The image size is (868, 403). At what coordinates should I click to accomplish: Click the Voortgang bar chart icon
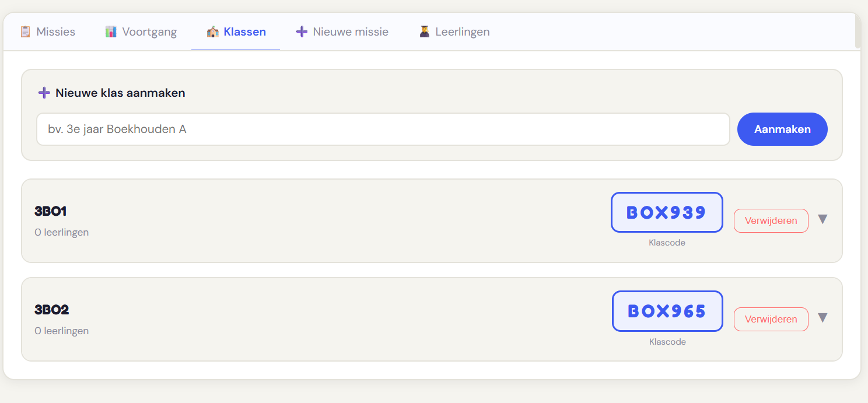pyautogui.click(x=111, y=31)
